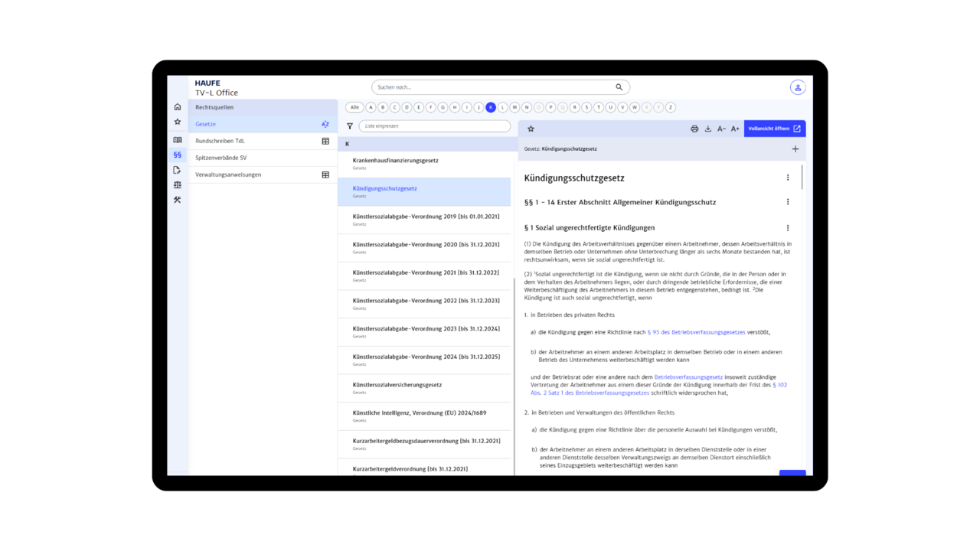This screenshot has width=980, height=551.
Task: Decrease font size with A- icon
Action: pos(721,129)
